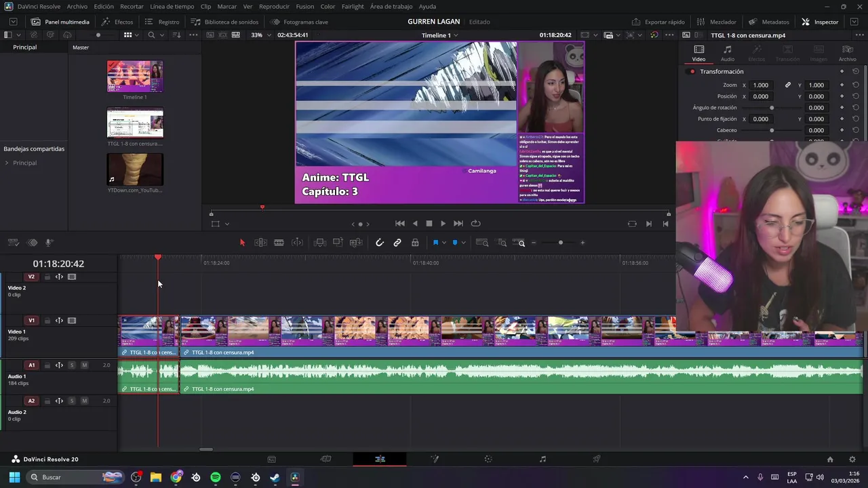Toggle loop playback button
The width and height of the screenshot is (868, 488).
tap(475, 224)
